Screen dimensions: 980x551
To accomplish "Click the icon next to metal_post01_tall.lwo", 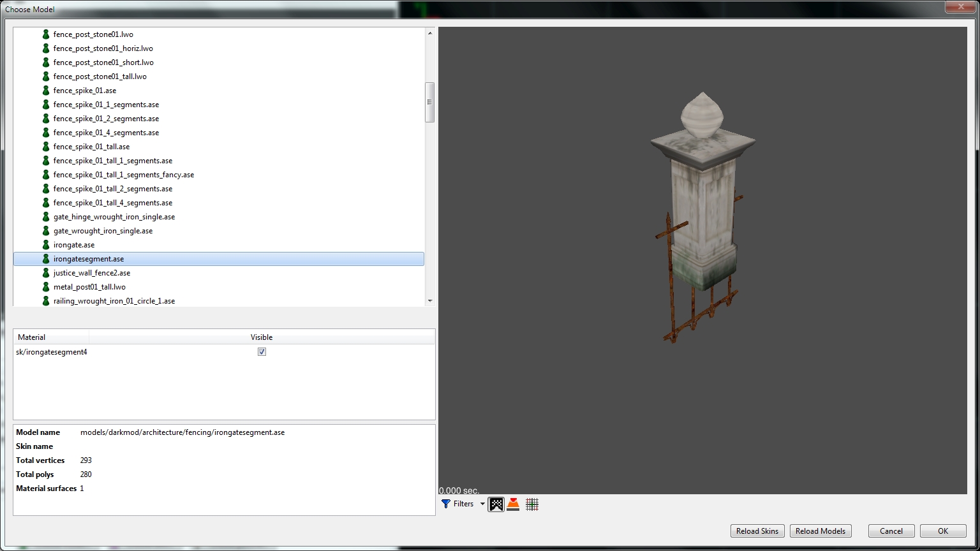I will [x=46, y=287].
